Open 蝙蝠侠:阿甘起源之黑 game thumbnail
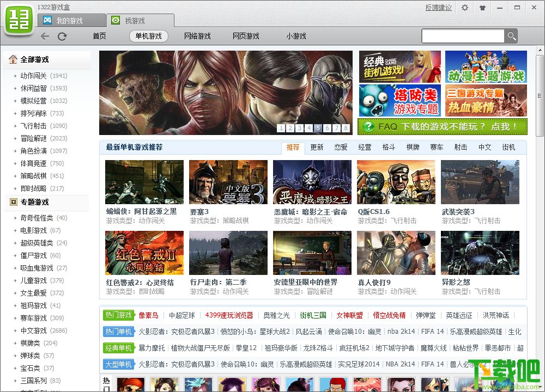Viewport: 545px width, 392px height. (x=144, y=182)
